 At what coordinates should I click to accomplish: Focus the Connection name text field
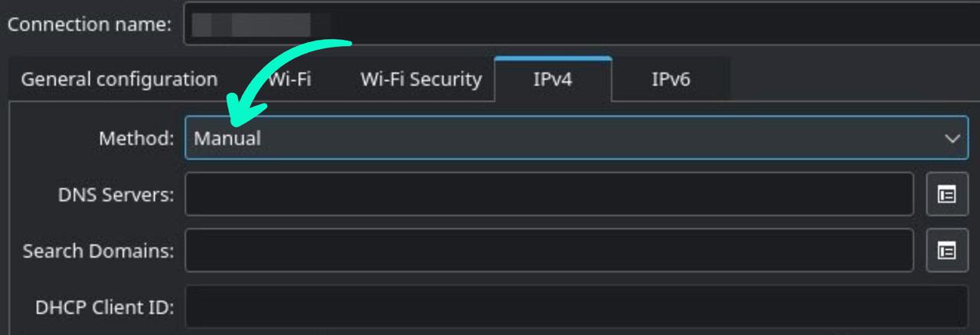[582, 24]
